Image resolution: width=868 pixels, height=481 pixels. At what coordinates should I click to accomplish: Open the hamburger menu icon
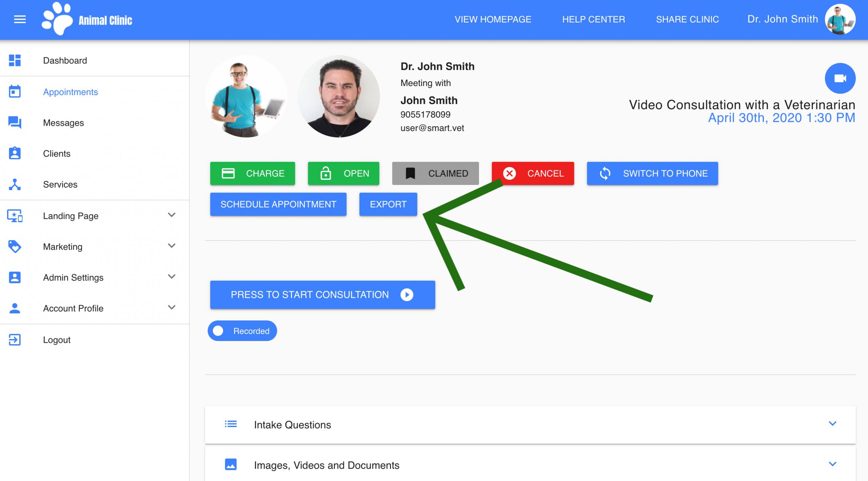tap(20, 19)
